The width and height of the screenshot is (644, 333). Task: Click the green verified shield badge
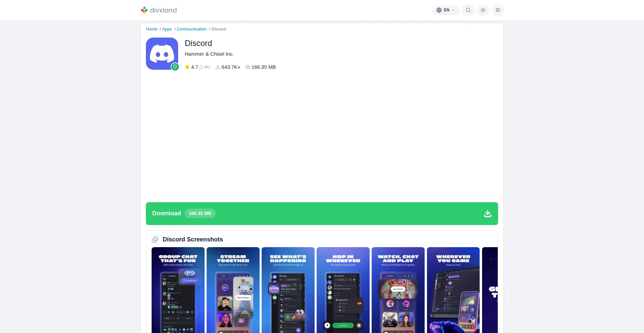click(x=175, y=67)
